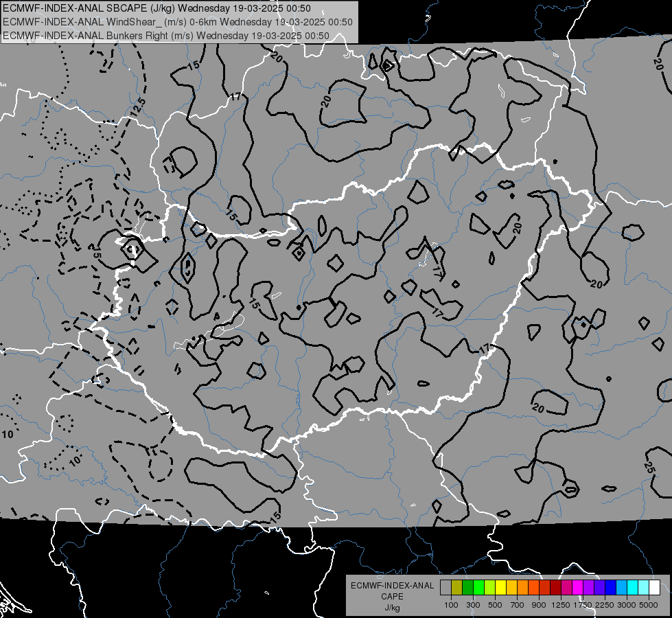Select the yellow-green legend swatch
672x618 pixels.
coord(489,588)
